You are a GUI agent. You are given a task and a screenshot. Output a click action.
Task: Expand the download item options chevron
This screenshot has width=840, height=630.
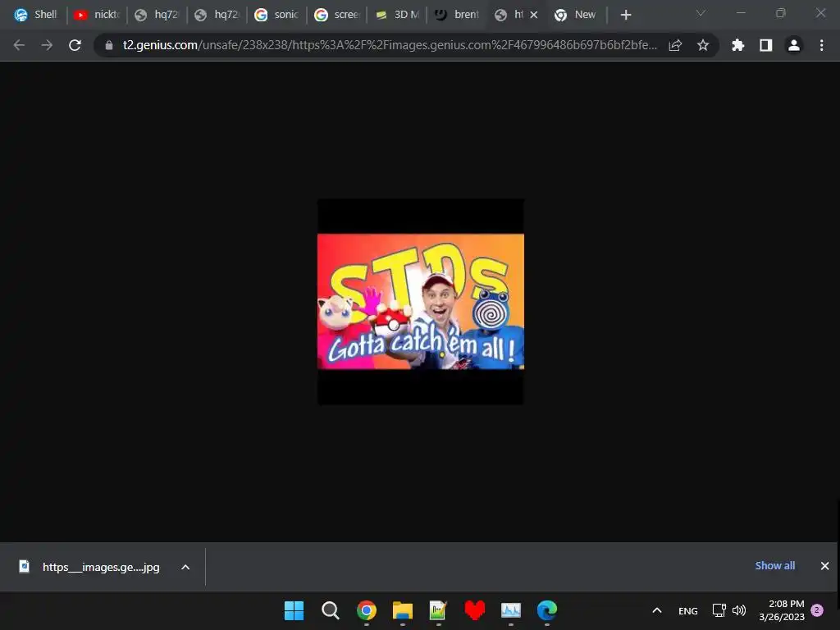[x=185, y=567]
